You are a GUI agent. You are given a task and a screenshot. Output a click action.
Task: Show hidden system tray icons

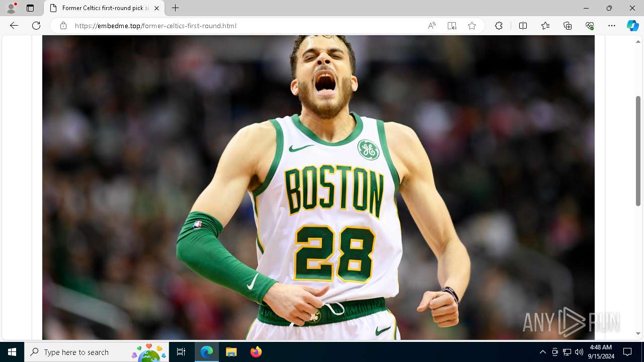click(542, 352)
